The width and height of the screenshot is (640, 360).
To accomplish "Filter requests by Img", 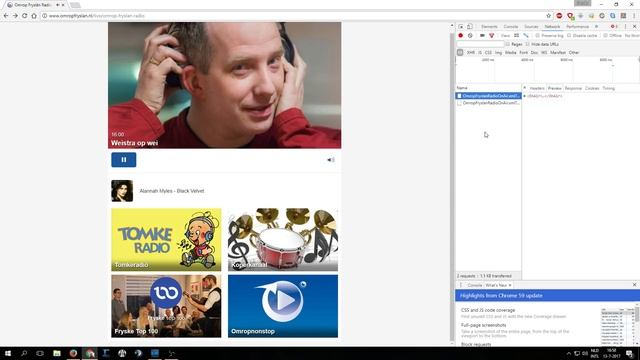I will click(498, 52).
